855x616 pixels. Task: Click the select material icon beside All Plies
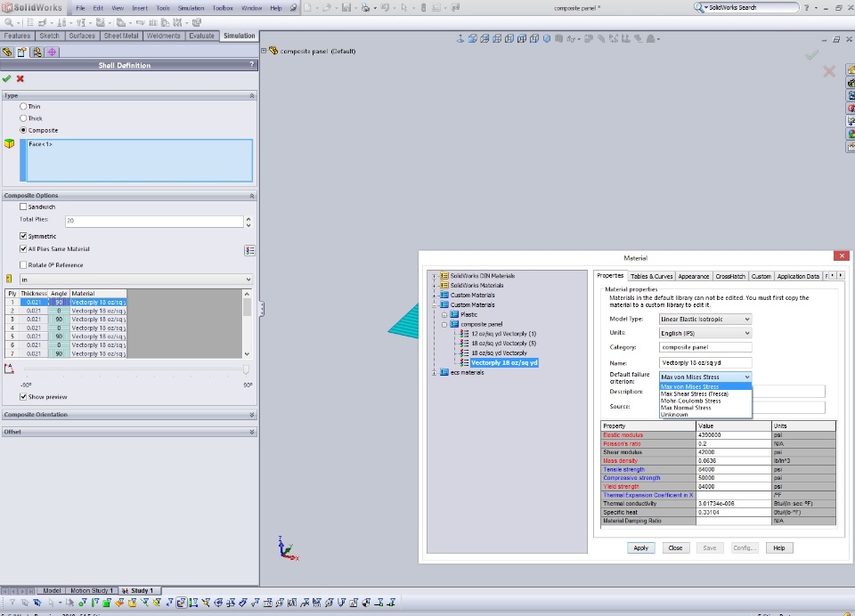249,250
